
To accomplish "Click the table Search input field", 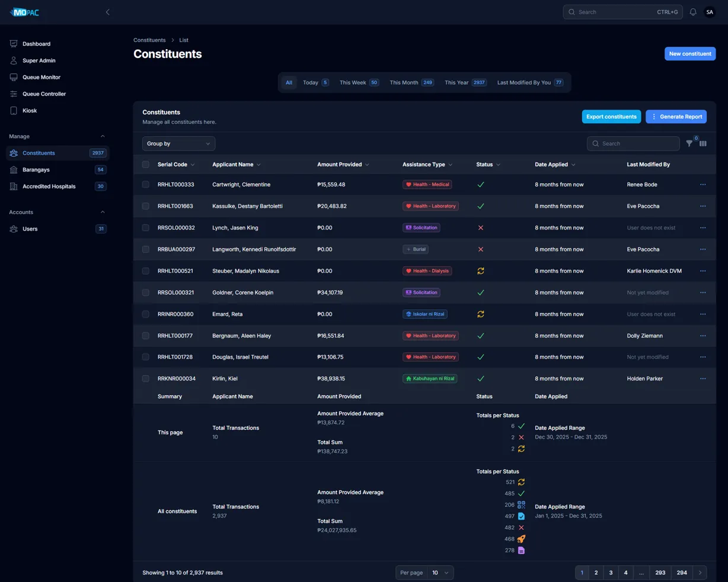I will point(633,143).
